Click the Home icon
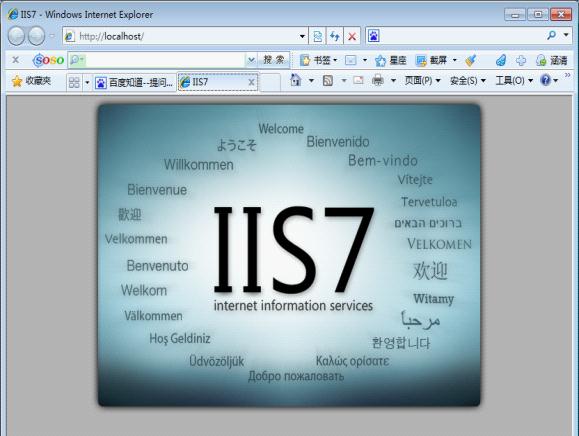579x436 pixels. [296, 80]
